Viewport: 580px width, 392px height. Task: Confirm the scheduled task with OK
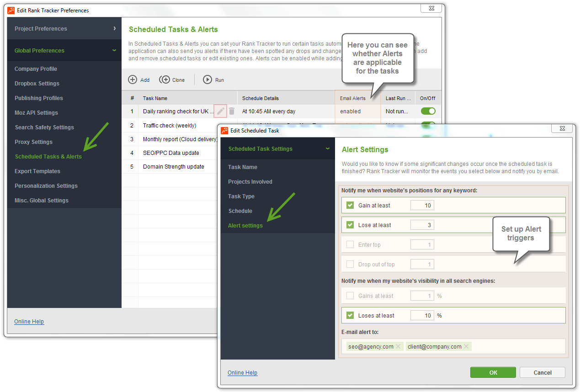point(493,372)
